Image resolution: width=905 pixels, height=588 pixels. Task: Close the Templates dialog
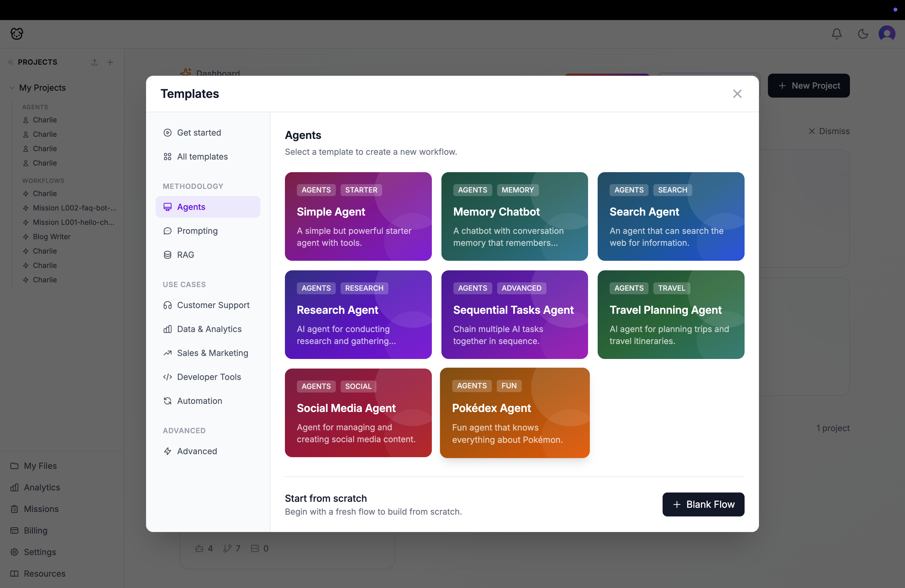(737, 94)
